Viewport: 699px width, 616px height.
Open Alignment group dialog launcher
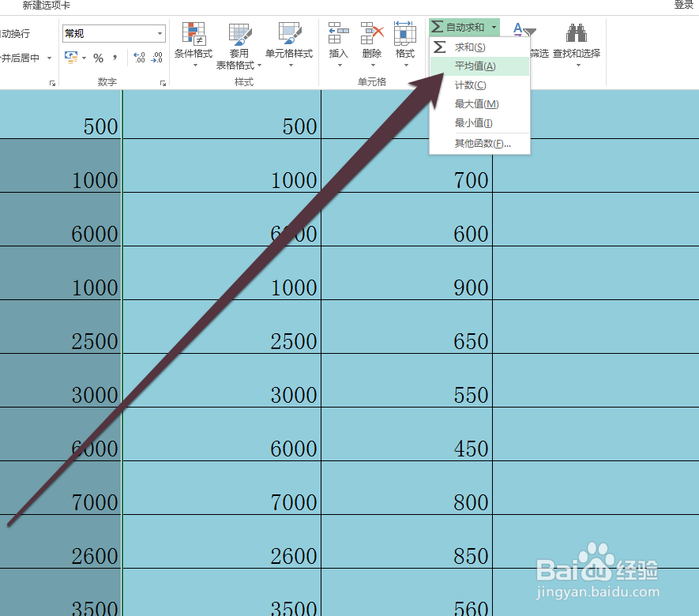point(52,84)
